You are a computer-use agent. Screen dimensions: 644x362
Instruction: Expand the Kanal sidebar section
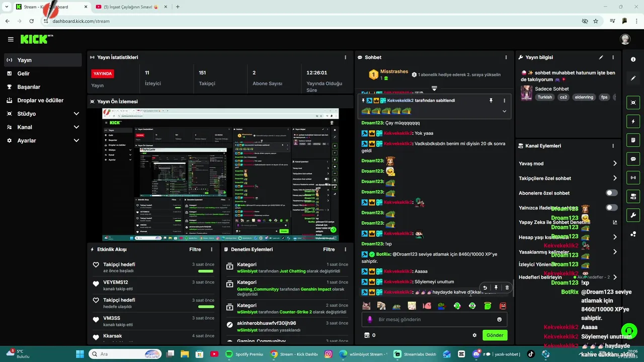coord(76,127)
